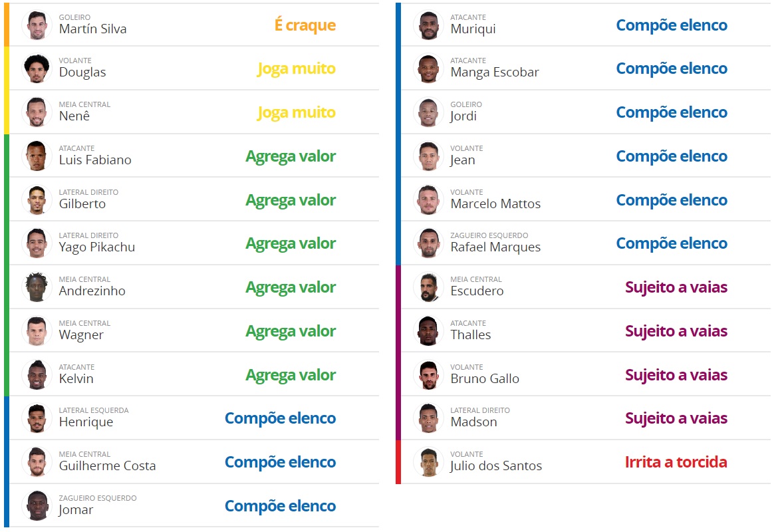The image size is (778, 532).
Task: Click the Guilherme Costa name link
Action: (107, 465)
